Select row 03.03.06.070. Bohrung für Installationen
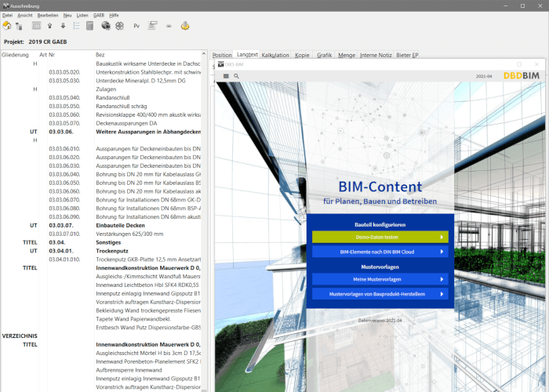The width and height of the screenshot is (549, 392). (x=101, y=200)
